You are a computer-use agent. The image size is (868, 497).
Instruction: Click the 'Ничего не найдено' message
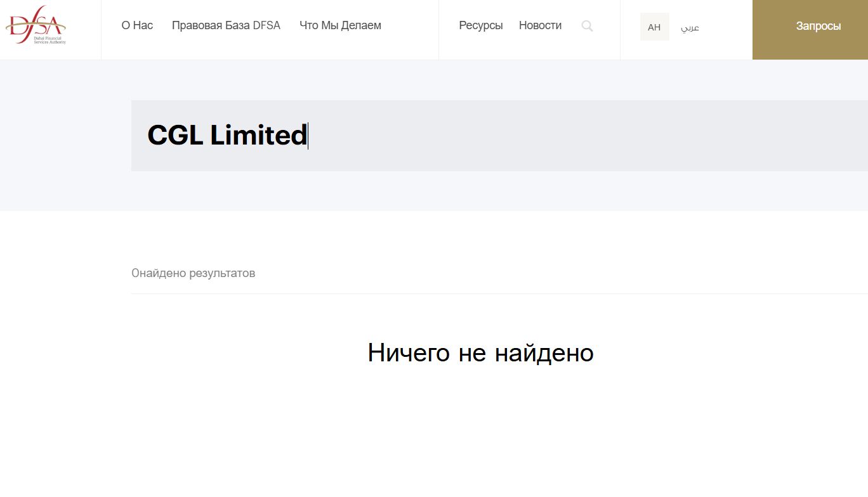point(480,353)
